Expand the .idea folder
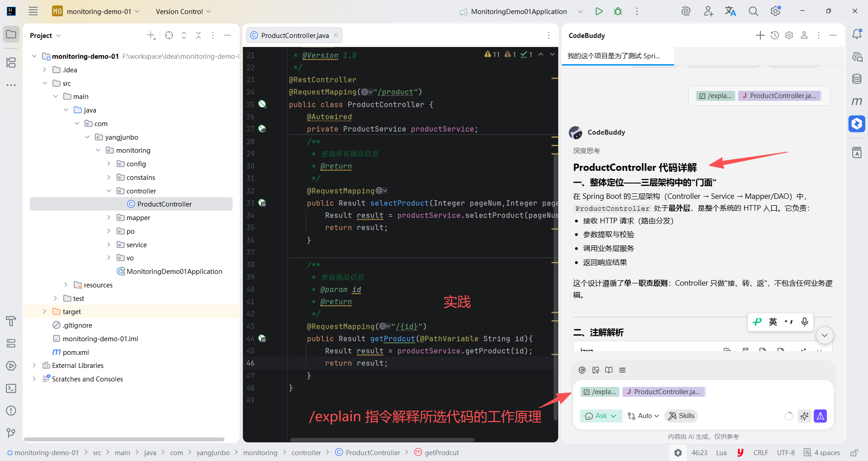This screenshot has width=868, height=461. (x=44, y=70)
